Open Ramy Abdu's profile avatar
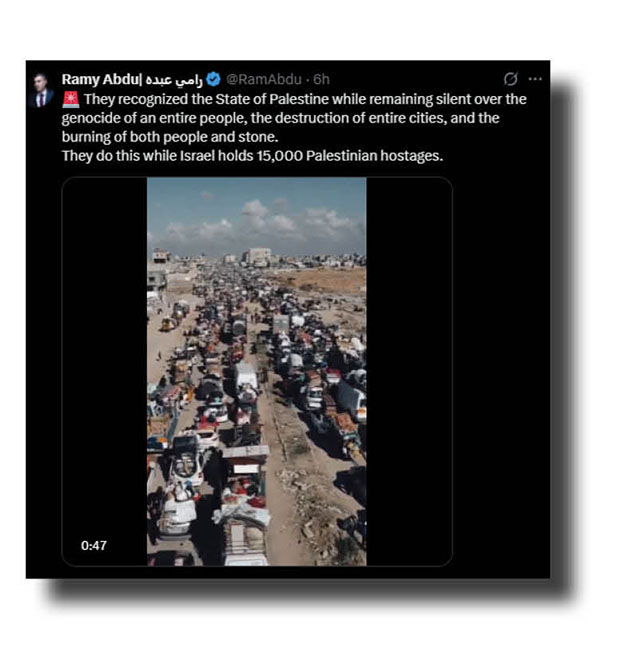Viewport: 624px width, 653px height. pos(41,90)
